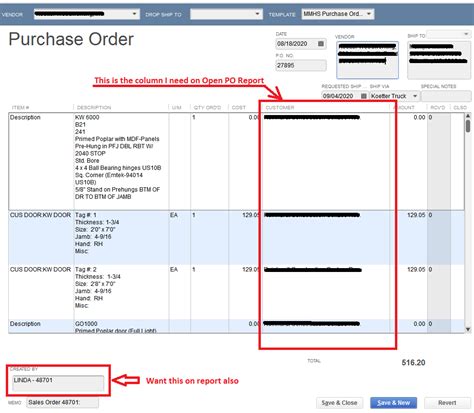The height and width of the screenshot is (413, 474).
Task: Click the QTY ORD'D column header
Action: pyautogui.click(x=207, y=108)
